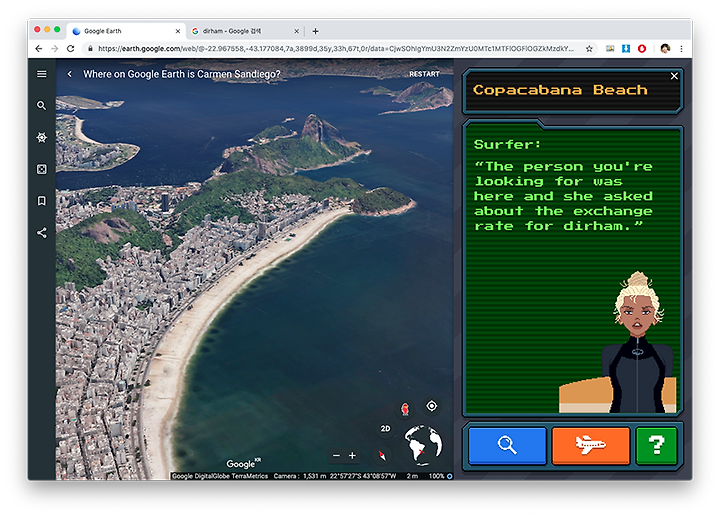Open the Chrome three-dot menu
Screen dimensions: 720x517
coord(681,48)
